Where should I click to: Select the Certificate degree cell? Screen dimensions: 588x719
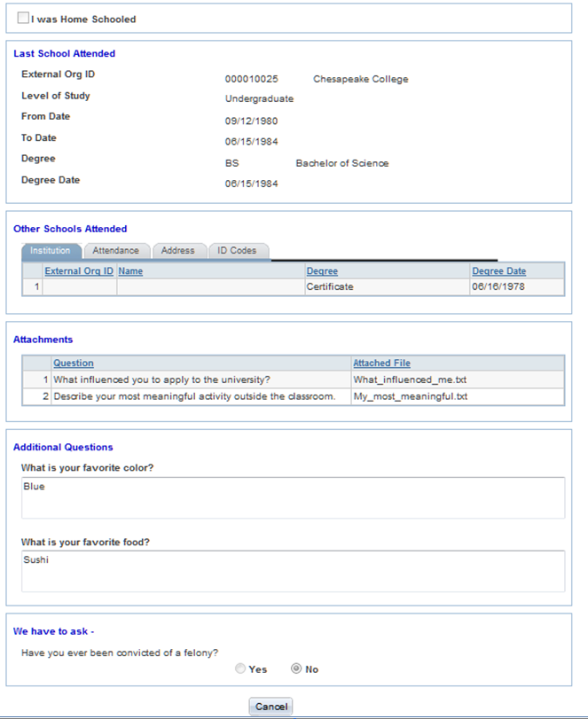point(387,287)
